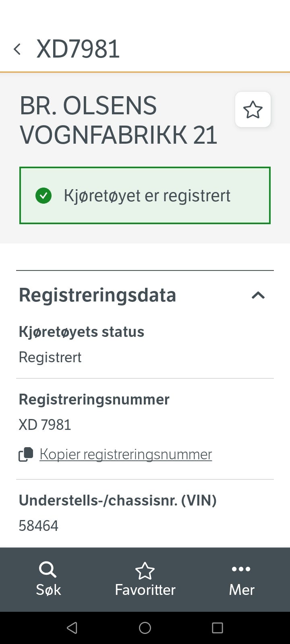The width and height of the screenshot is (290, 644).
Task: Tap the green checkmark status icon
Action: [x=43, y=196]
